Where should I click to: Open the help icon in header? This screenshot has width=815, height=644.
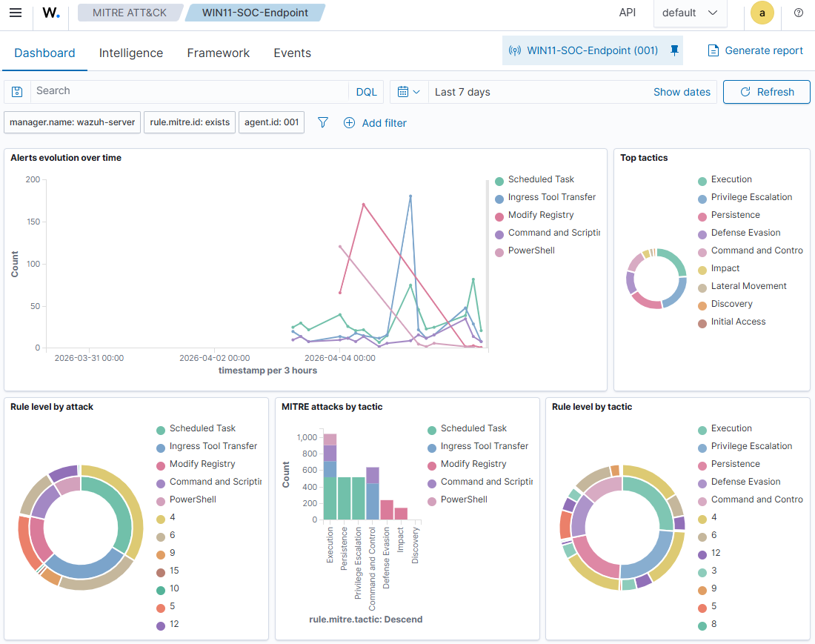(x=799, y=13)
